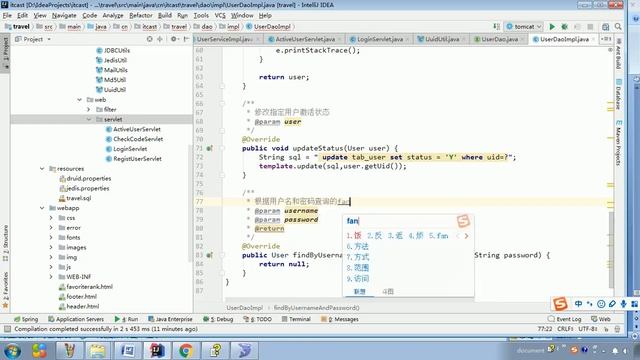The width and height of the screenshot is (640, 360).
Task: Open the Refactor menu
Action: click(x=140, y=16)
